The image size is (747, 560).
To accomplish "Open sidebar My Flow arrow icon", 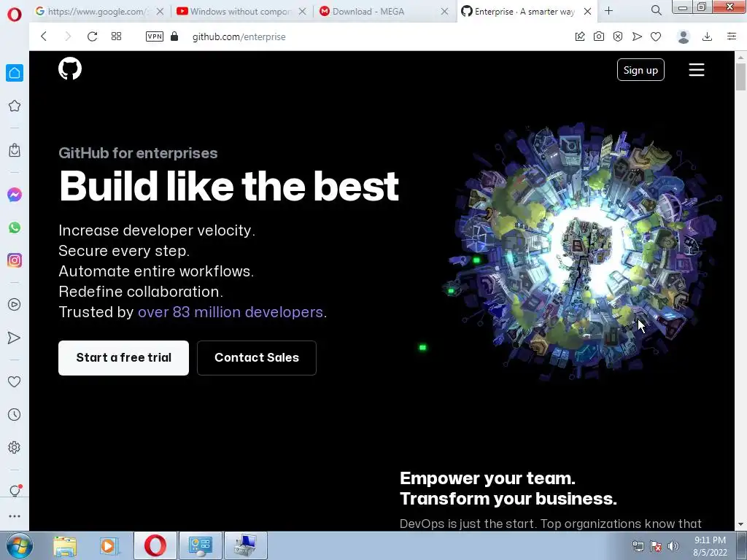I will (15, 338).
